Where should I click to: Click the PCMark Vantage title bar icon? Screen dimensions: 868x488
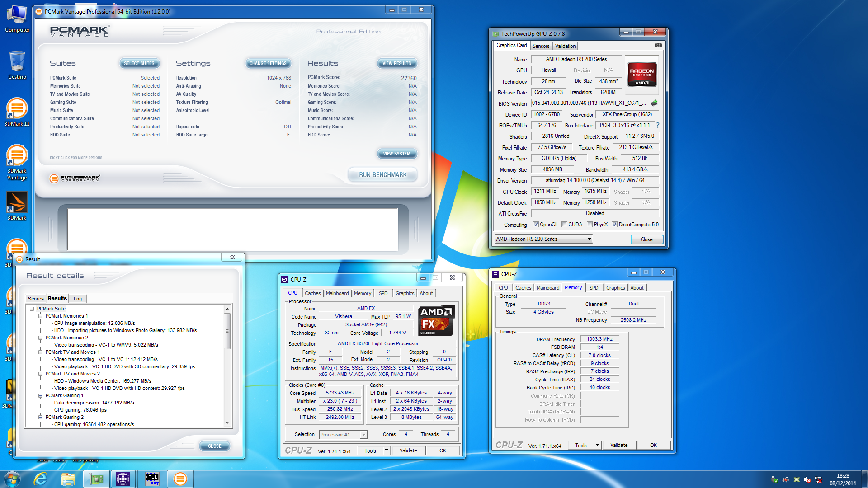pos(39,11)
